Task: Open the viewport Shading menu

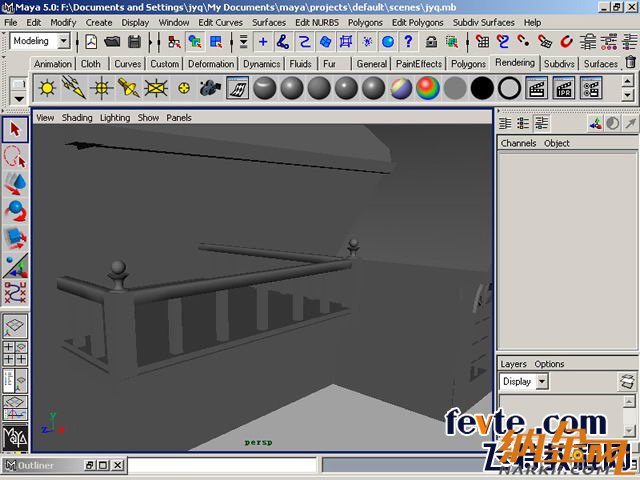Action: point(77,117)
